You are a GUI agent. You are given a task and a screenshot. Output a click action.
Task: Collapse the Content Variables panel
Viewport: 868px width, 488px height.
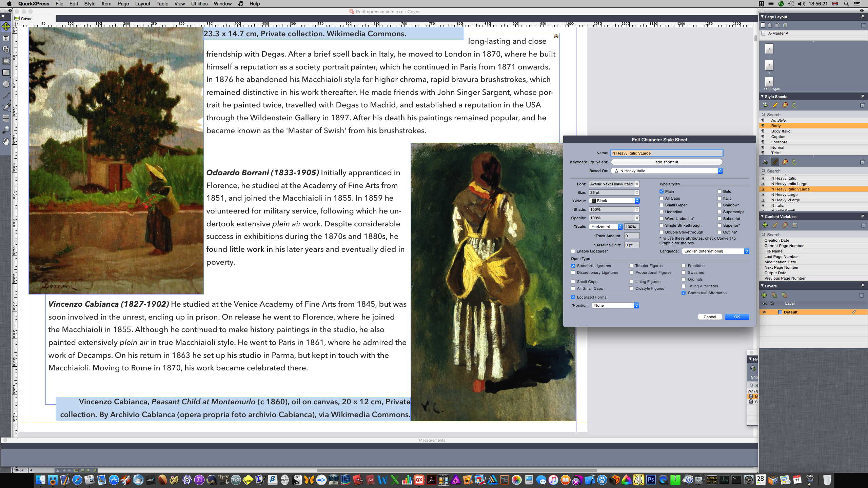(762, 216)
